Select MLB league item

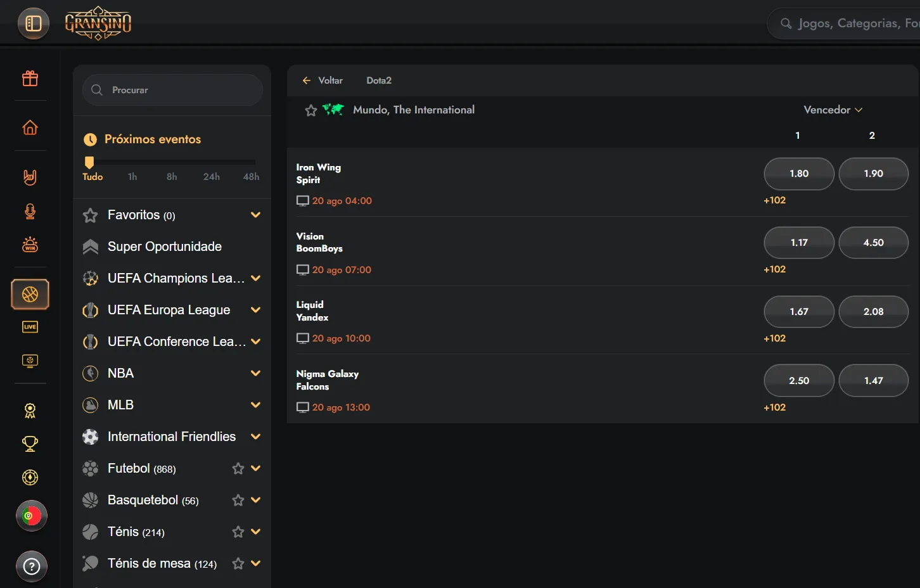point(120,405)
